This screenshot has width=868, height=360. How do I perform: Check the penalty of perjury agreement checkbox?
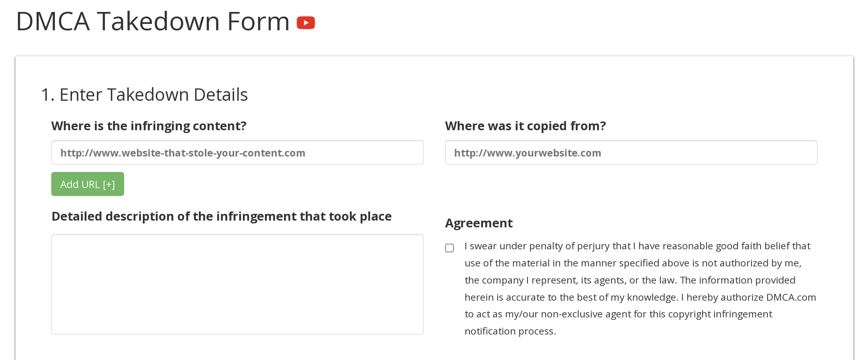pos(450,248)
